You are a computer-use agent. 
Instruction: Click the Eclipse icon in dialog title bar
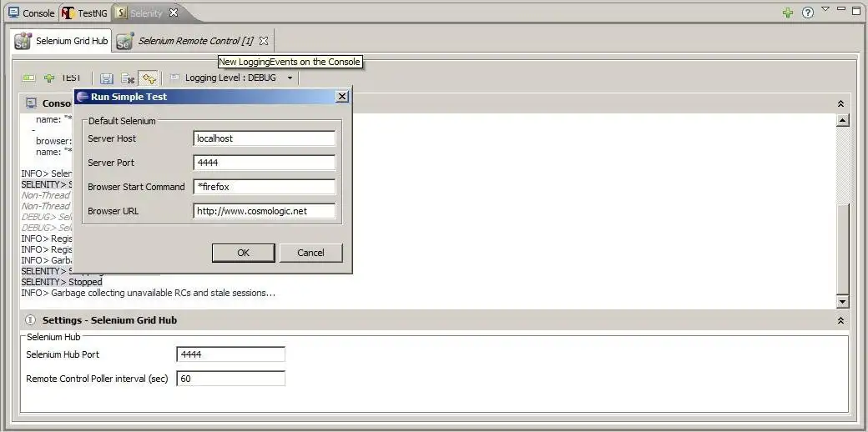[83, 97]
